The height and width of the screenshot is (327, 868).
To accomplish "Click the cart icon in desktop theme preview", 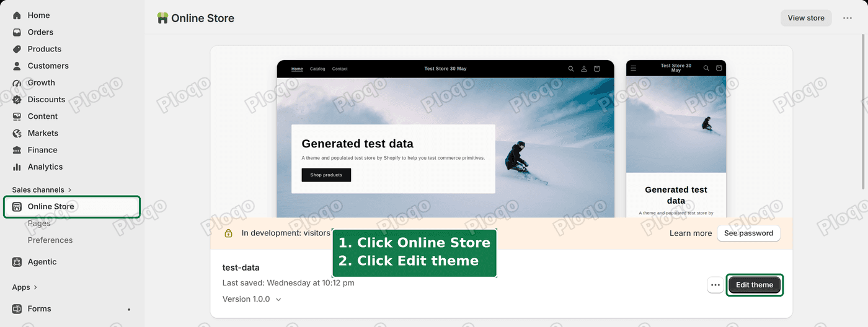I will pos(597,69).
